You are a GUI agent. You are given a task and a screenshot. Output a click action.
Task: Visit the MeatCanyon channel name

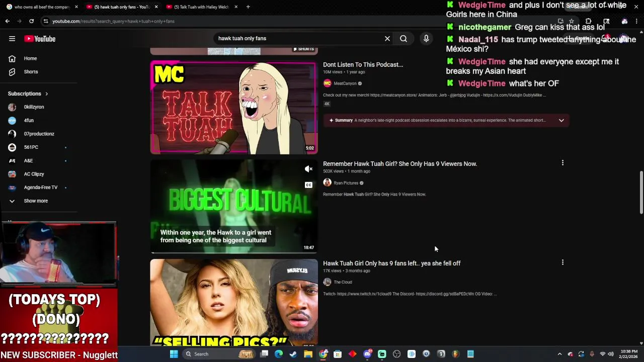click(x=345, y=83)
